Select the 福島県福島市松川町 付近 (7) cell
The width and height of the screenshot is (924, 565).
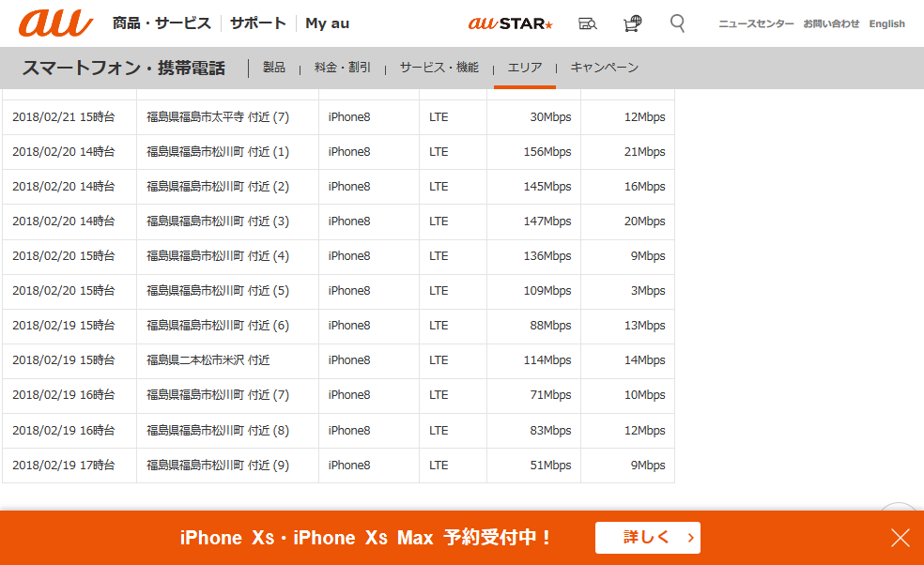click(227, 395)
